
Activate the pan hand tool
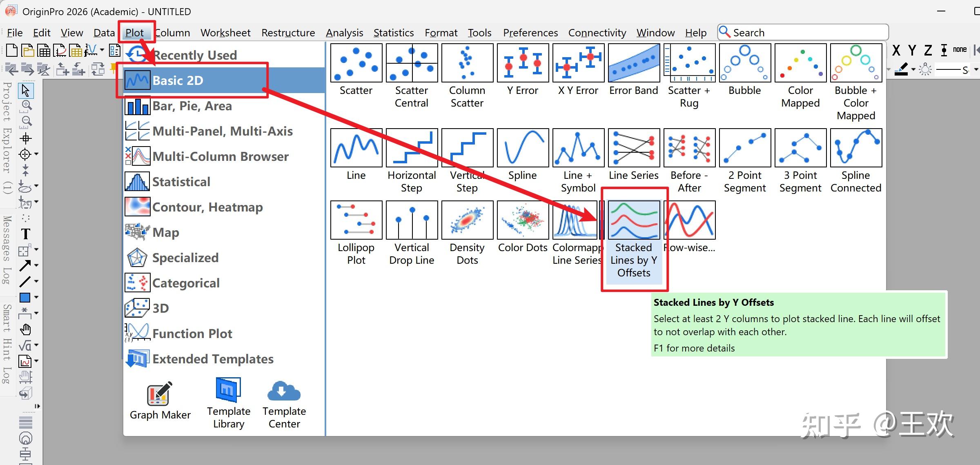[x=25, y=329]
